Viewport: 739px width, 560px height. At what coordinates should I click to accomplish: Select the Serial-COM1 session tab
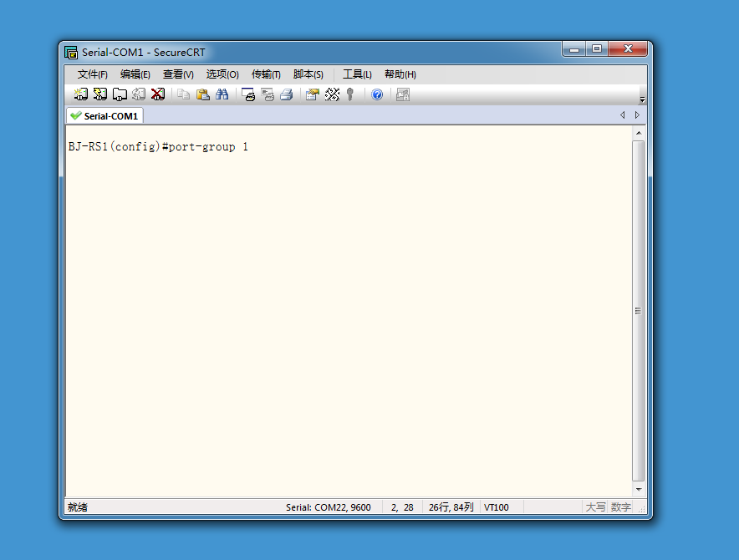click(x=104, y=116)
